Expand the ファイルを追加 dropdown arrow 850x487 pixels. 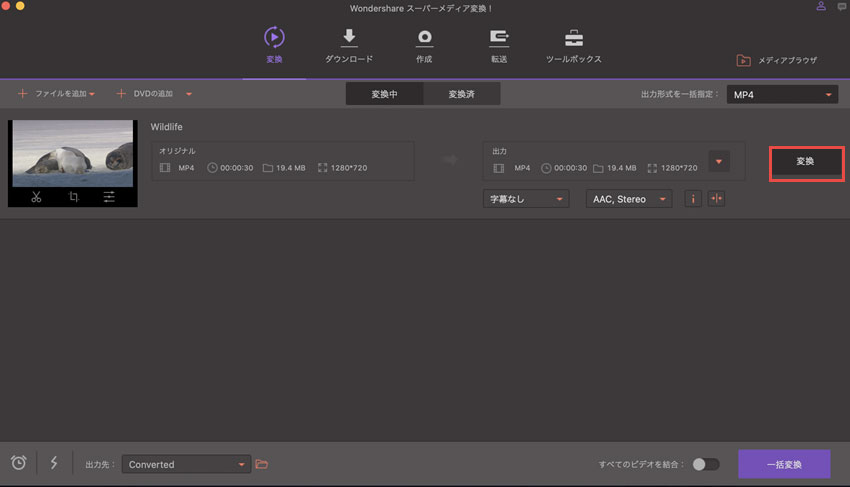coord(92,94)
